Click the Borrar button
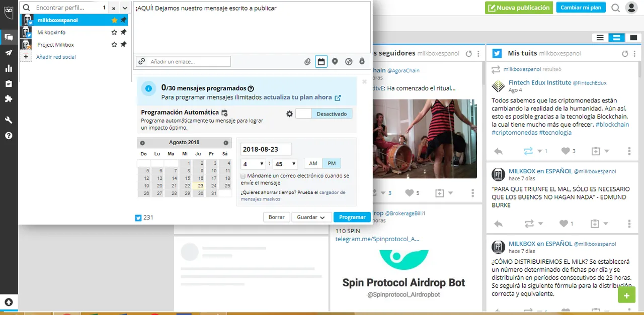Image resolution: width=644 pixels, height=315 pixels. (277, 218)
